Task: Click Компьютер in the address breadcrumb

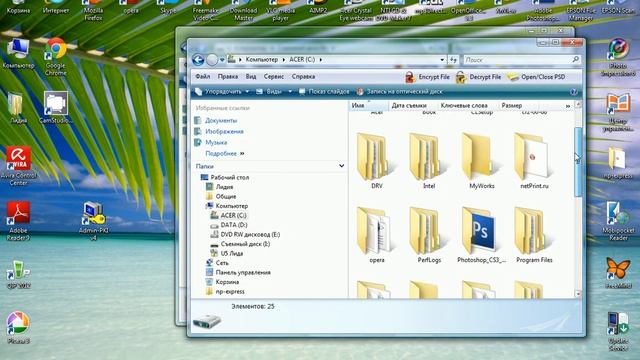Action: pos(262,60)
